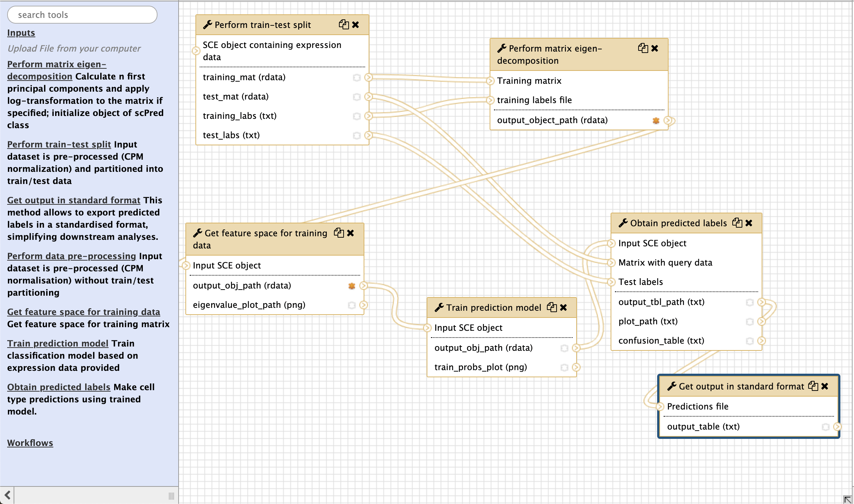Delete the Get feature space node
The height and width of the screenshot is (504, 854).
(x=350, y=233)
